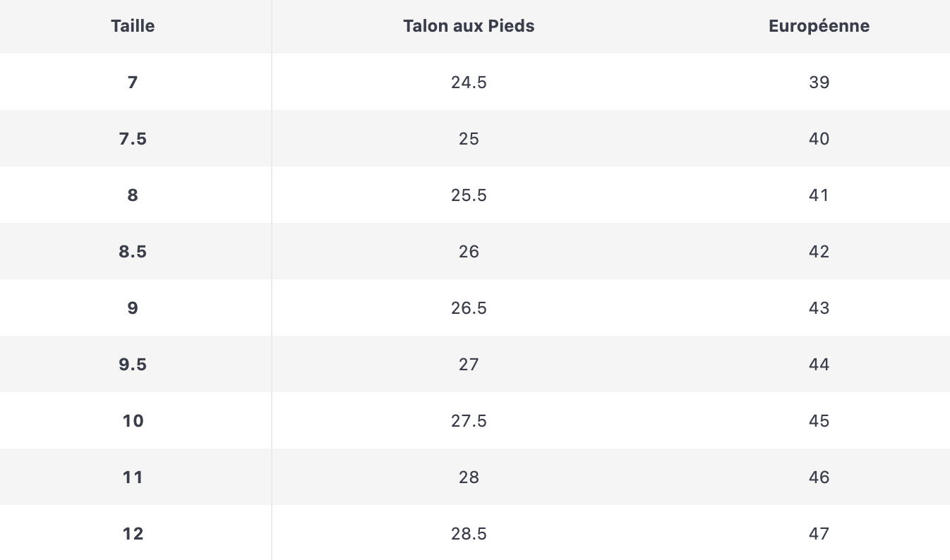Select the size 7 row label

(x=133, y=83)
